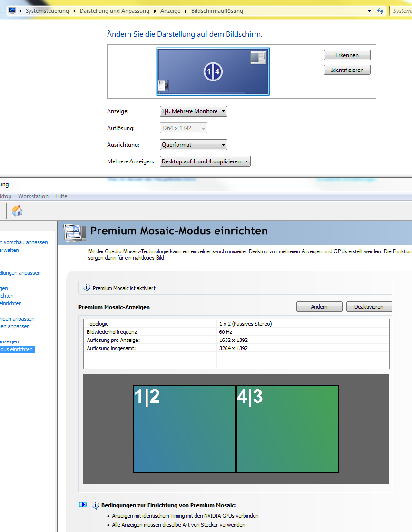The height and width of the screenshot is (532, 412).
Task: Click Deaktivieren to disable Premium Mosaic
Action: tap(369, 307)
